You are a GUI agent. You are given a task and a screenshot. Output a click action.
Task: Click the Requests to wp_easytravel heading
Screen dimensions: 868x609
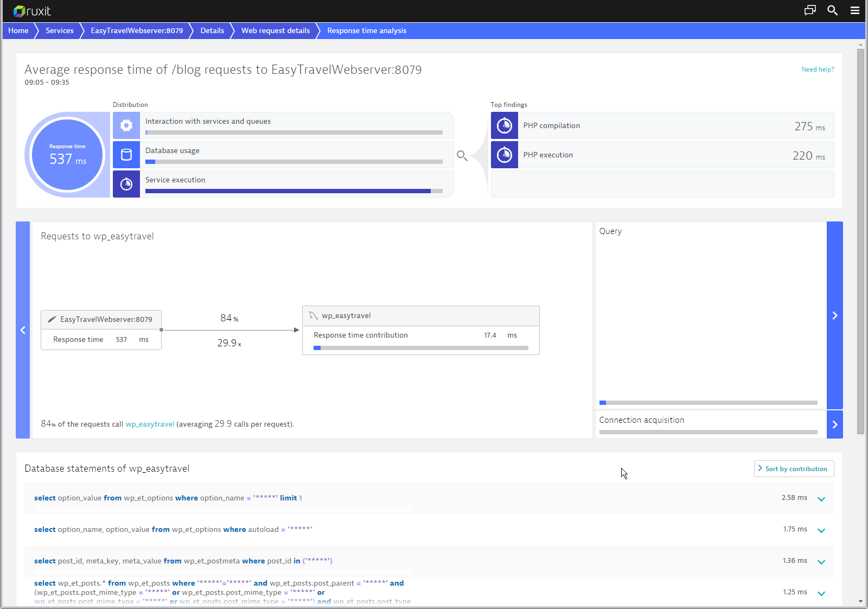coord(97,236)
